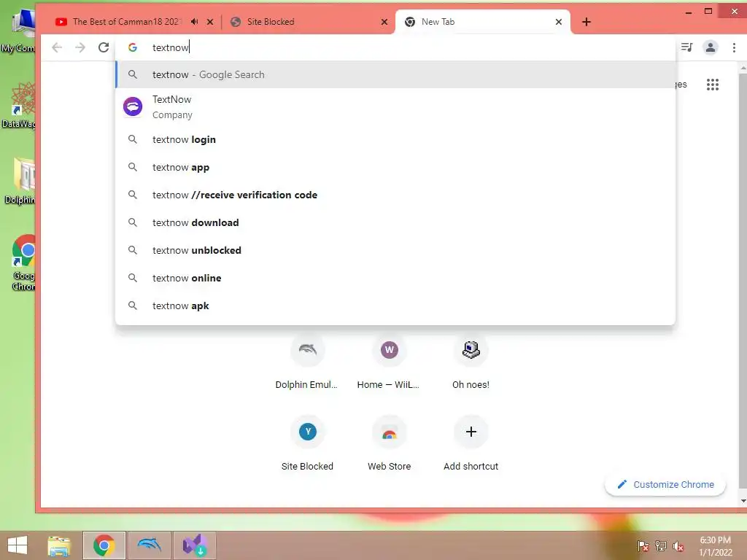Close the YouTube Best of Camman18 tab

pyautogui.click(x=210, y=21)
